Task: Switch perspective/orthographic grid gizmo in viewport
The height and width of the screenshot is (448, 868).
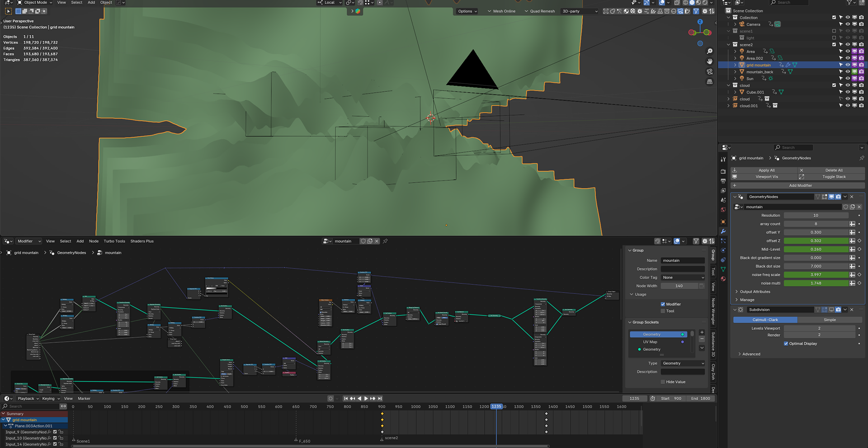Action: coord(709,82)
